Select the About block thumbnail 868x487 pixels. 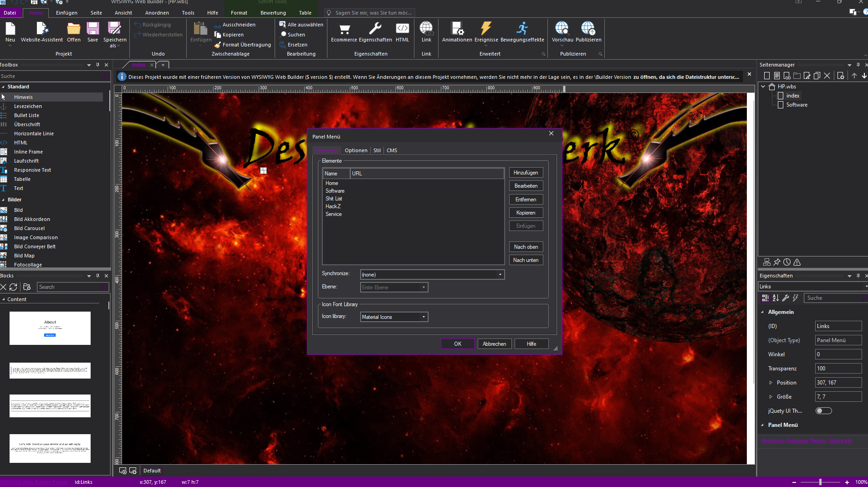click(x=50, y=328)
